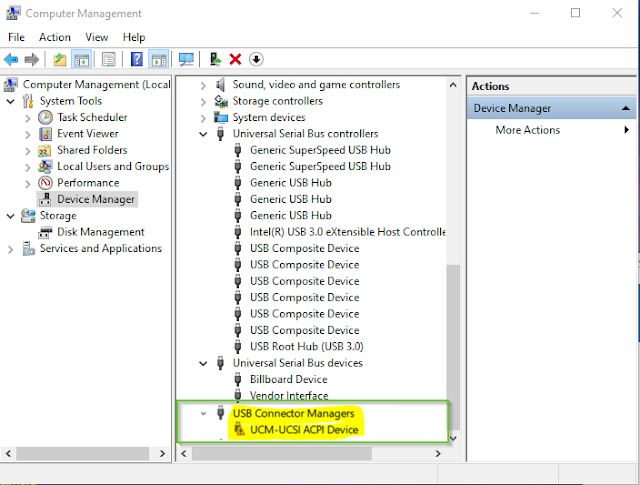
Task: Collapse the Storage node
Action: pyautogui.click(x=11, y=216)
